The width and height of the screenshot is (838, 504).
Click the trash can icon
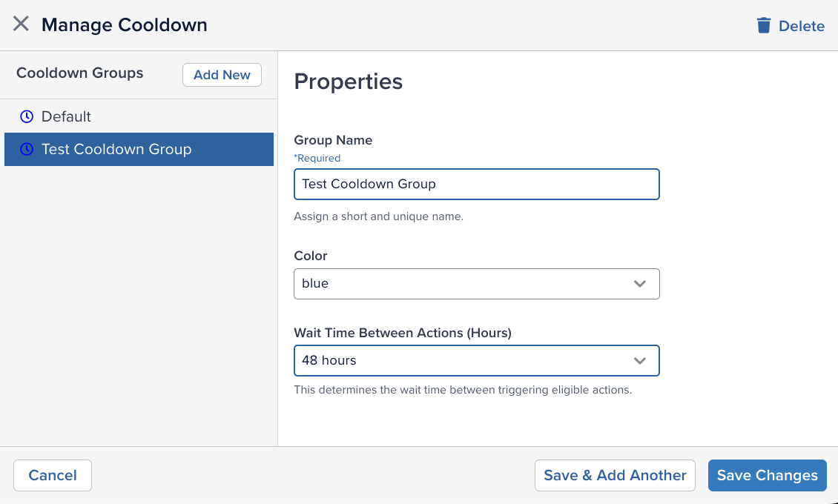coord(763,26)
